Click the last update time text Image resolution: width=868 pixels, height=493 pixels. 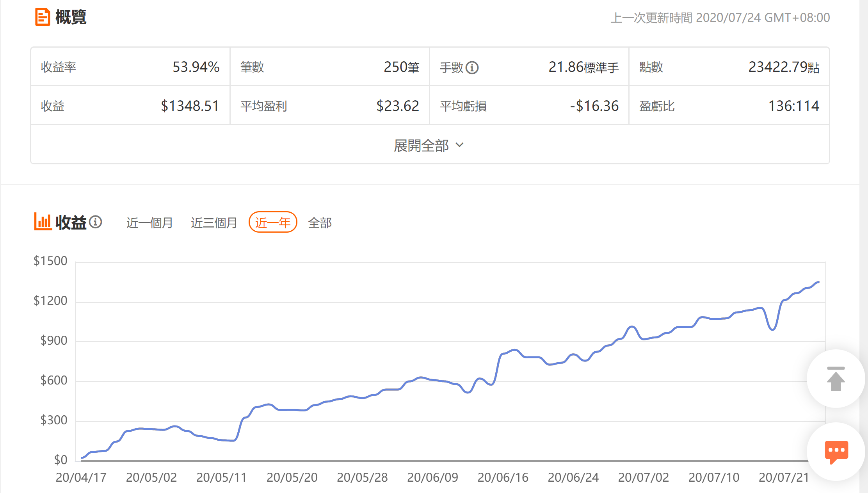pos(720,18)
